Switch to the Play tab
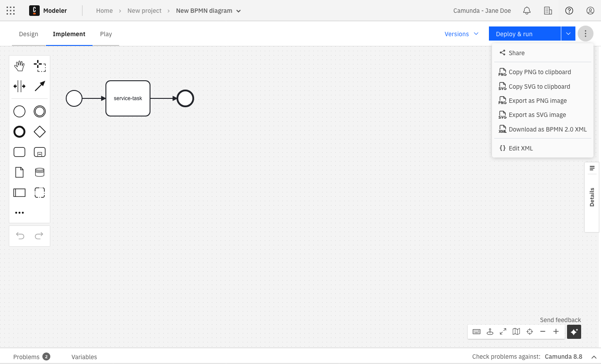The width and height of the screenshot is (601, 364). (x=106, y=34)
